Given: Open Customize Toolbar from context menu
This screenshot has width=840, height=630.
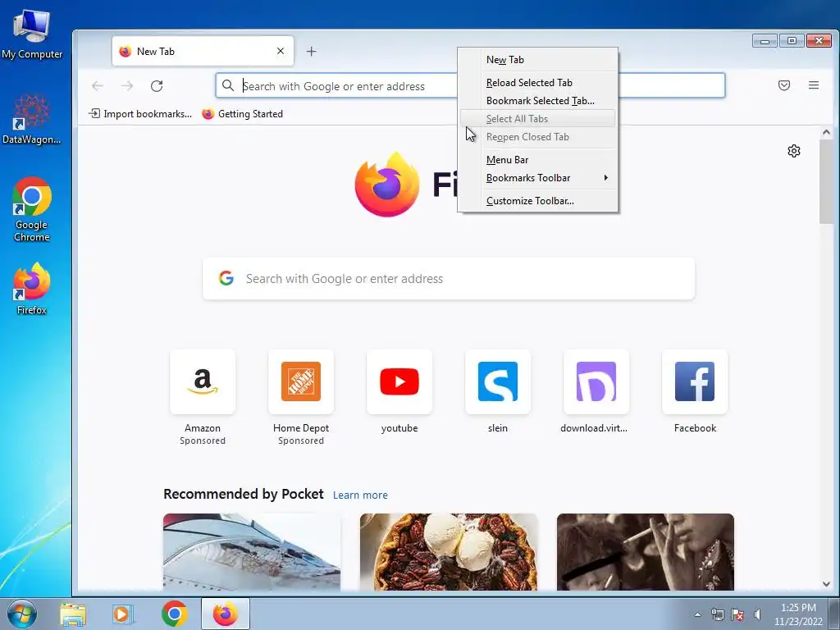Looking at the screenshot, I should pyautogui.click(x=537, y=201).
